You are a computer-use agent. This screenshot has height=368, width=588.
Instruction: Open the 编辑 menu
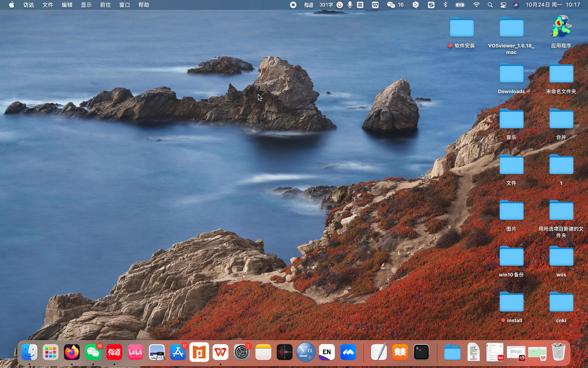pos(67,5)
